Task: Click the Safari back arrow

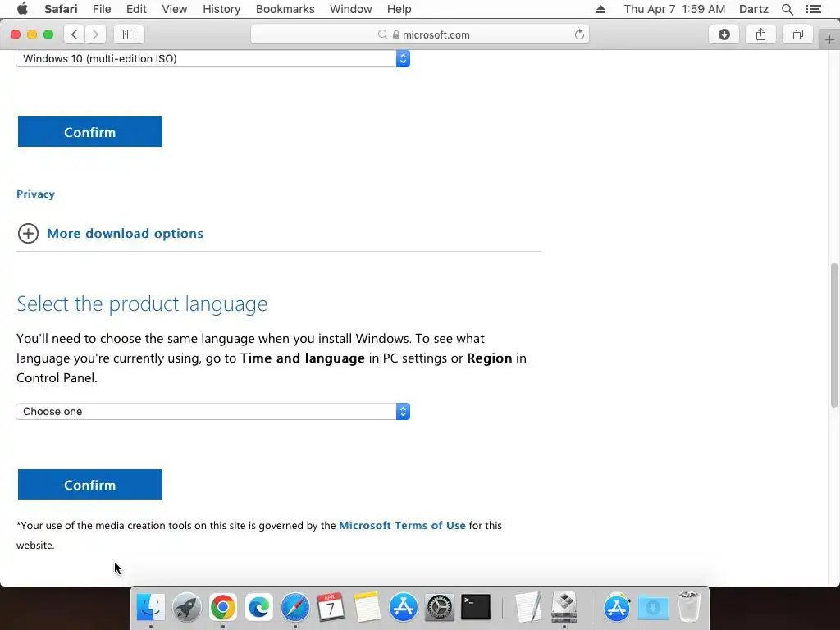Action: pyautogui.click(x=75, y=34)
